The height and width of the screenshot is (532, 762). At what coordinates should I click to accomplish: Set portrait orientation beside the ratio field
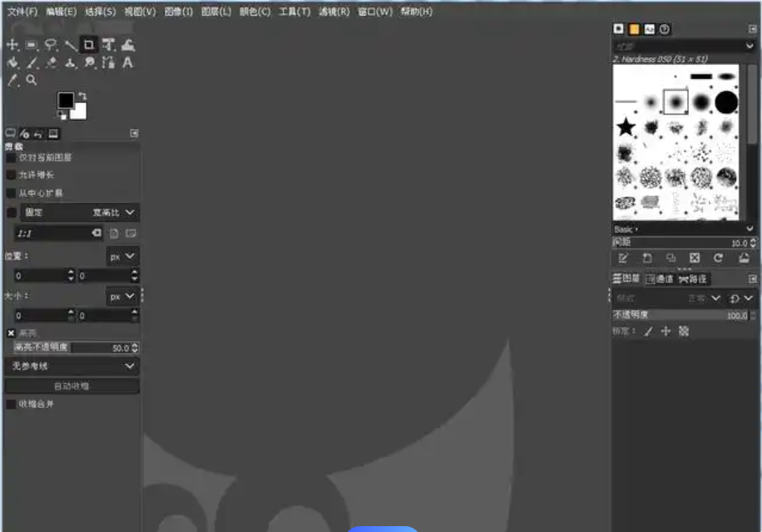click(x=114, y=234)
